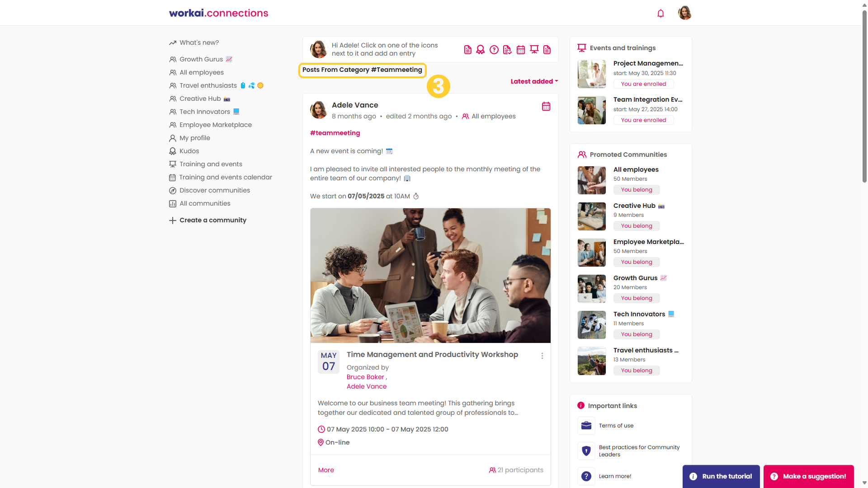Add a question entry via question mark icon
Image resolution: width=868 pixels, height=488 pixels.
[x=494, y=50]
